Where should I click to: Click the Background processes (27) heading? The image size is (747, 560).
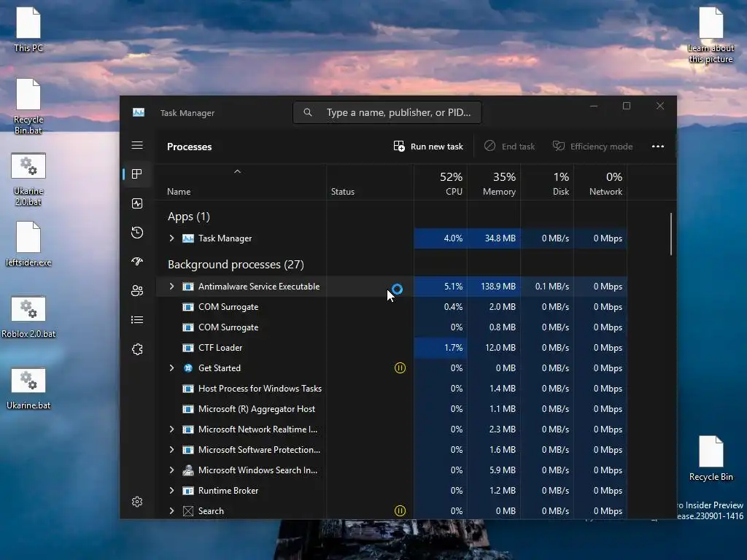coord(236,264)
